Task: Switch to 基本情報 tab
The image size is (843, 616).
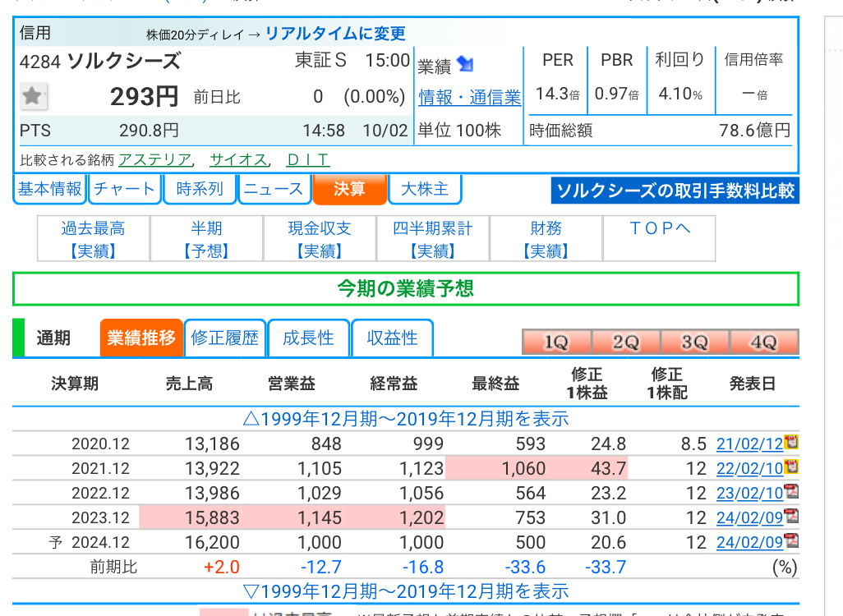Action: (49, 189)
